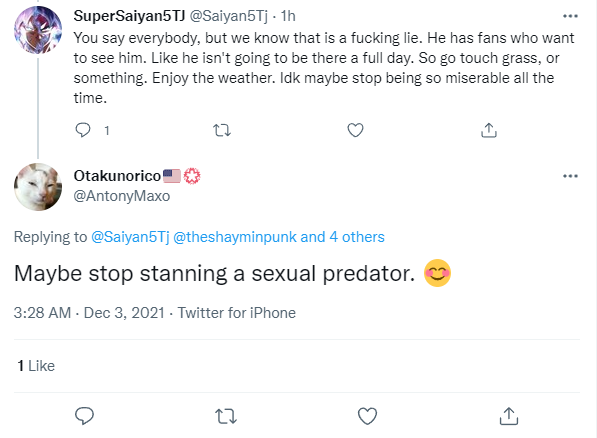Like SuperSaiyan5TJ's tweet with the heart icon
597x438 pixels.
[x=355, y=130]
